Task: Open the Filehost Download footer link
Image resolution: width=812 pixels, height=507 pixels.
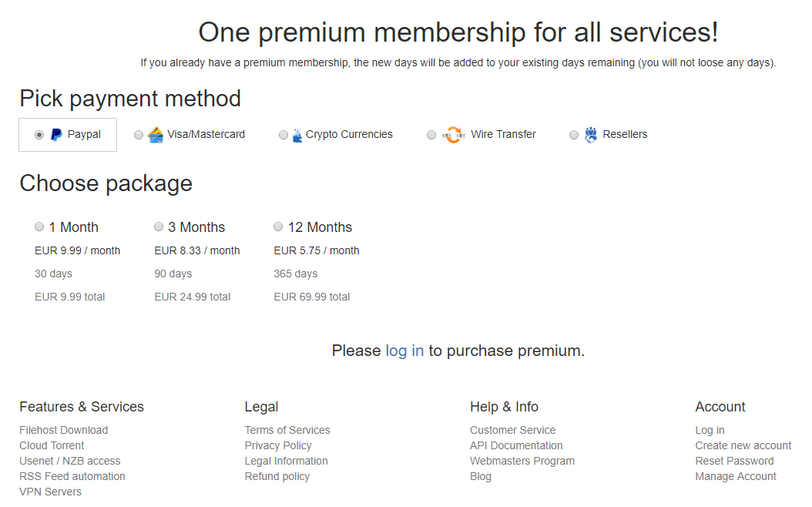Action: pyautogui.click(x=63, y=430)
